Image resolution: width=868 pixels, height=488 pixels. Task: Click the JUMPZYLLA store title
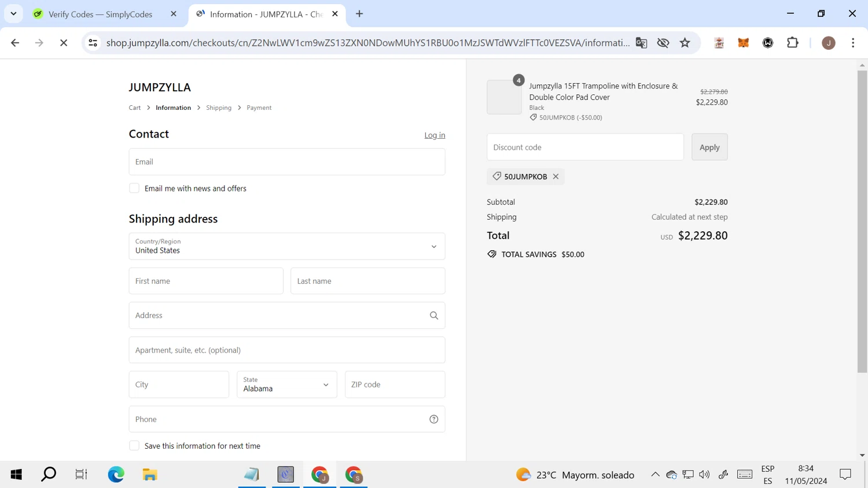pos(160,87)
